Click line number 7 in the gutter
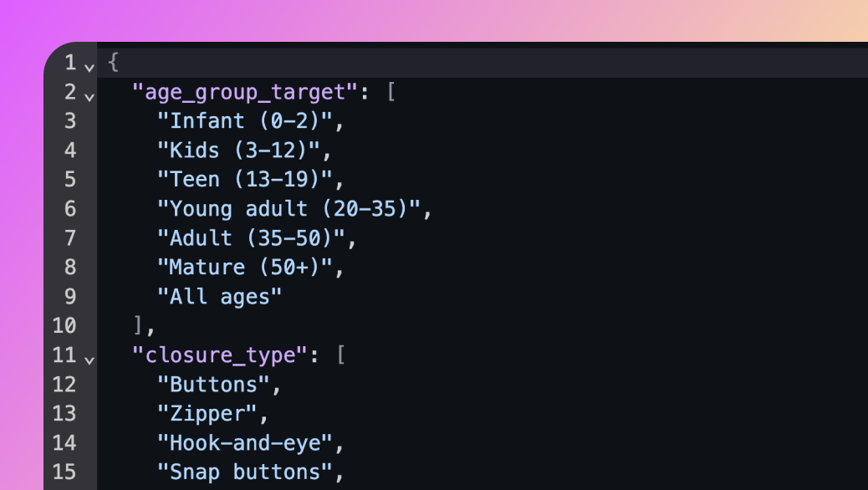The image size is (868, 490). (69, 238)
